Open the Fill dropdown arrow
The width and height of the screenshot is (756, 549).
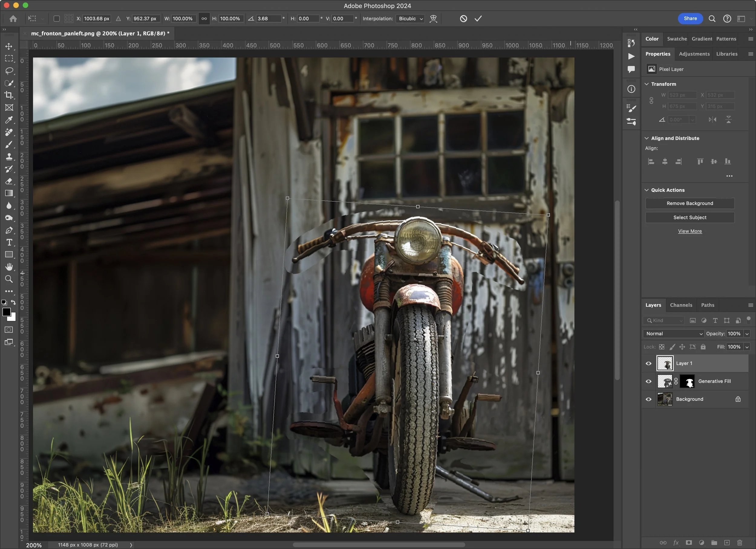(x=747, y=347)
